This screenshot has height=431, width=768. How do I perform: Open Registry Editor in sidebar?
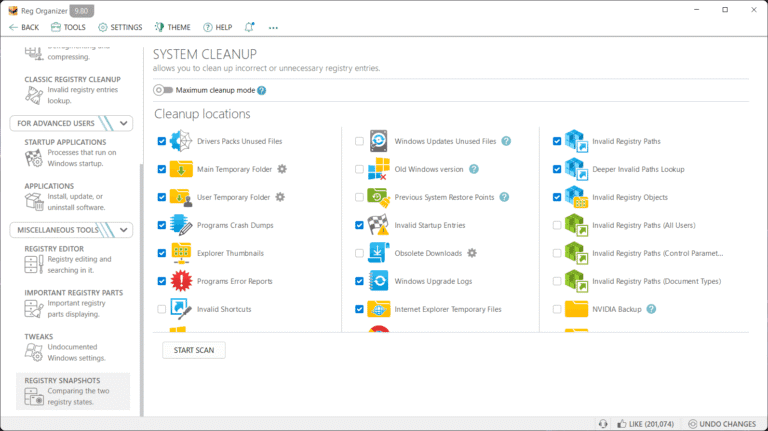(x=72, y=259)
